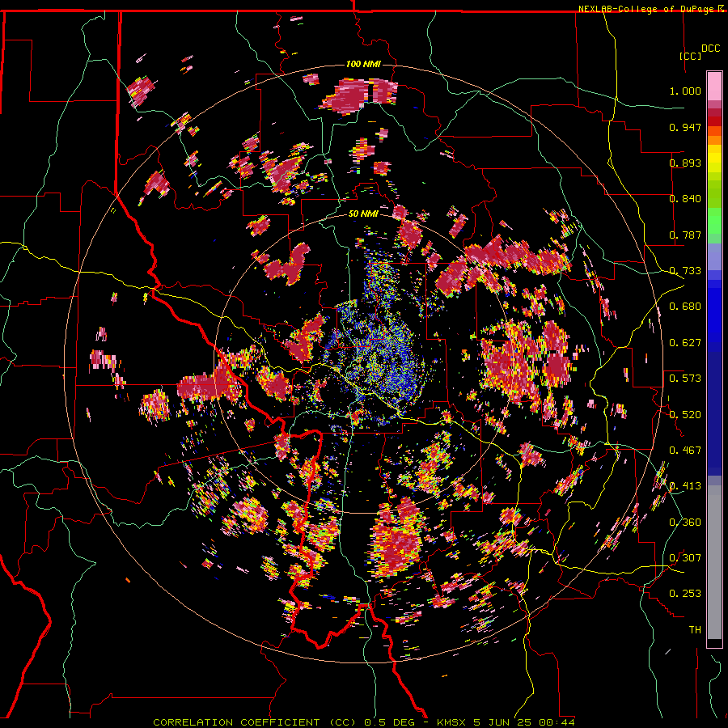Select the 0.253 scale value

[685, 594]
